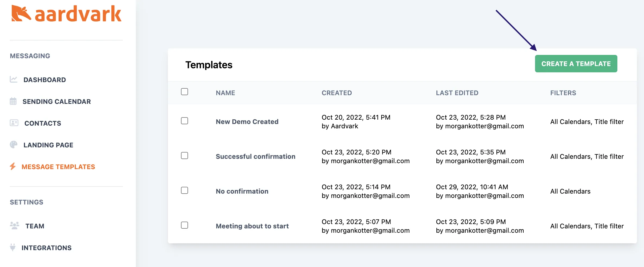Click the Last Edited column header
The image size is (644, 267).
click(x=457, y=93)
